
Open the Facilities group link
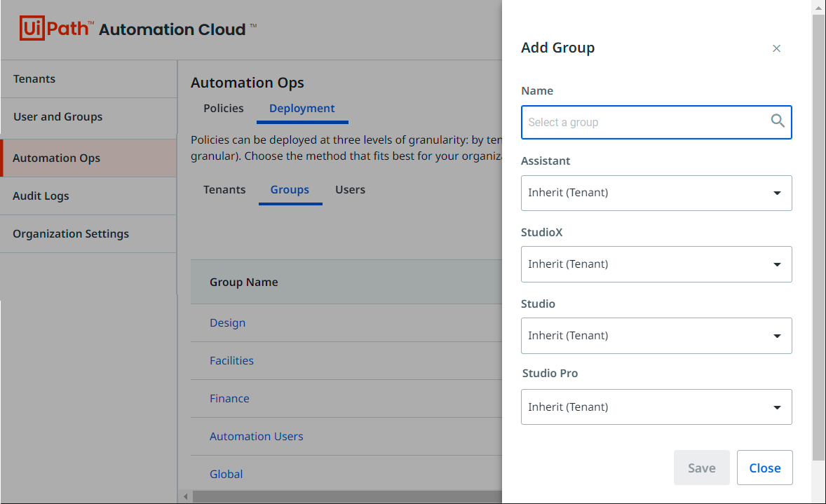232,361
